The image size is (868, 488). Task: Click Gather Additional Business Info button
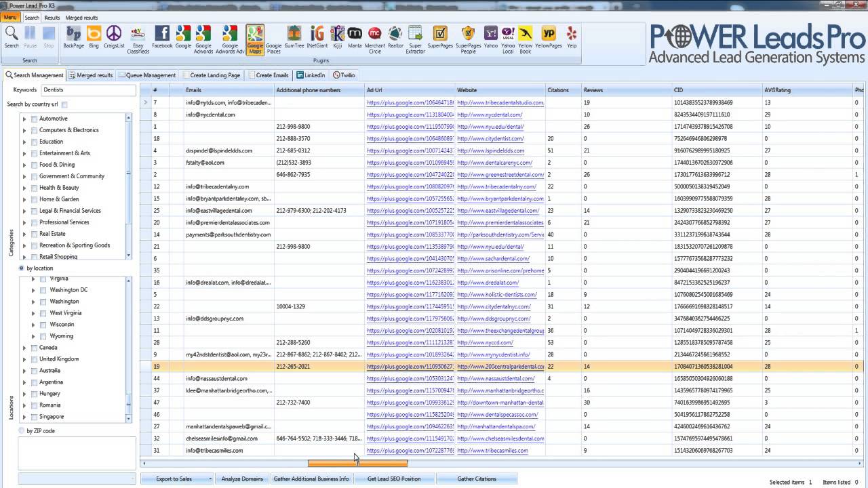[x=311, y=479]
